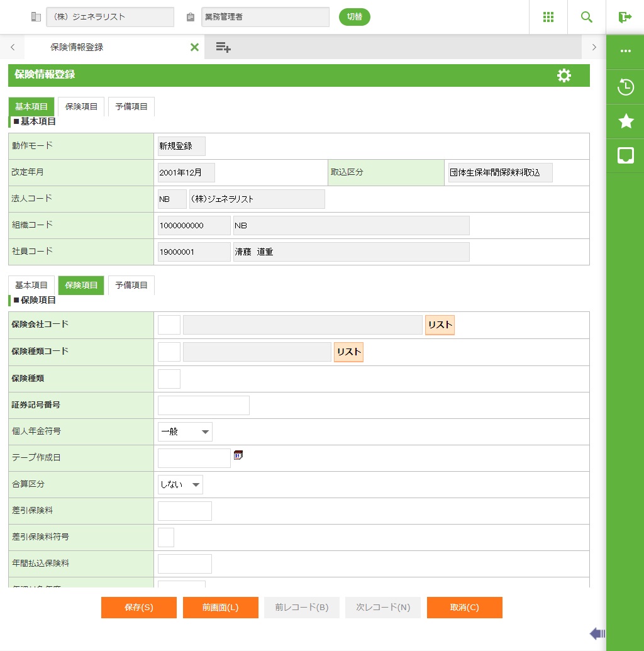
Task: Click the 取消(C) button
Action: click(x=464, y=608)
